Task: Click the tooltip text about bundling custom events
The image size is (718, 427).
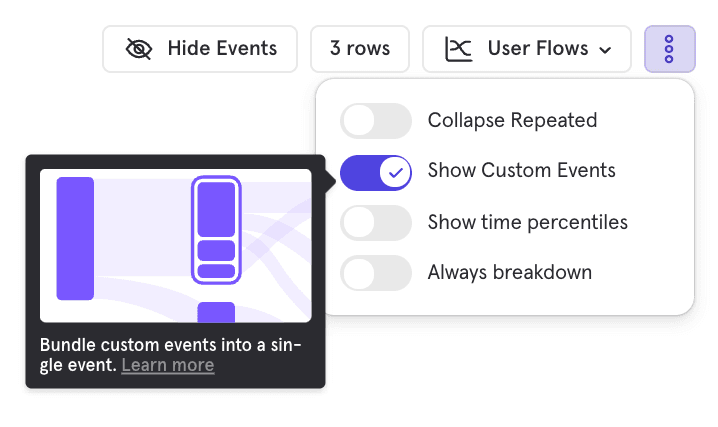Action: [170, 346]
